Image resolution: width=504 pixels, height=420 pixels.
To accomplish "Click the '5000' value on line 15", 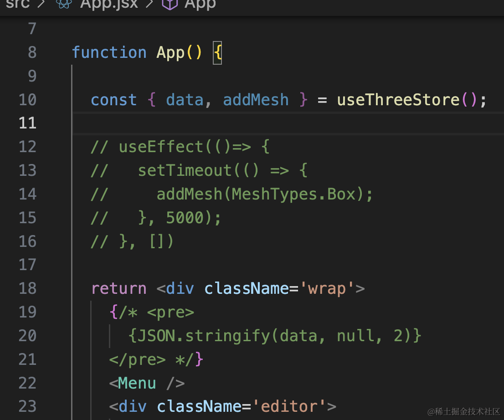I will tap(185, 218).
